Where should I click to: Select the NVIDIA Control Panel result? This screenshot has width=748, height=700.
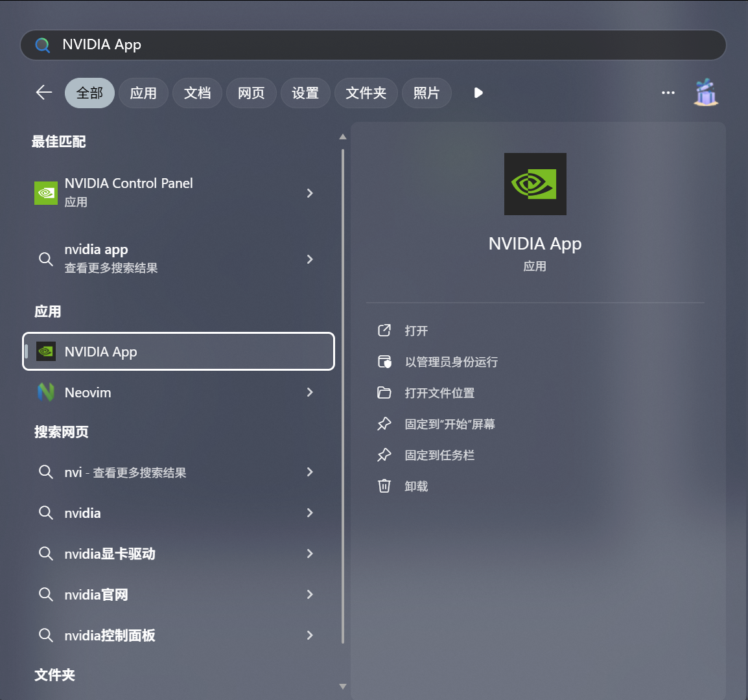[x=178, y=192]
